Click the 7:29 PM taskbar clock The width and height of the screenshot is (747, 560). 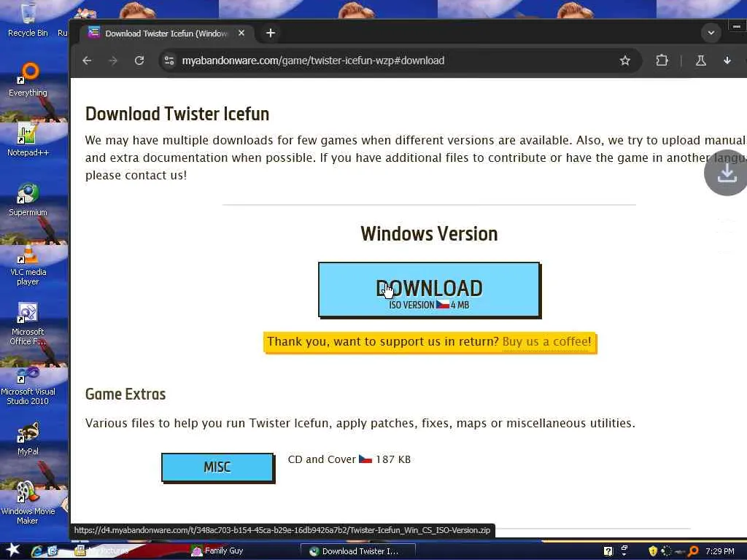[720, 551]
